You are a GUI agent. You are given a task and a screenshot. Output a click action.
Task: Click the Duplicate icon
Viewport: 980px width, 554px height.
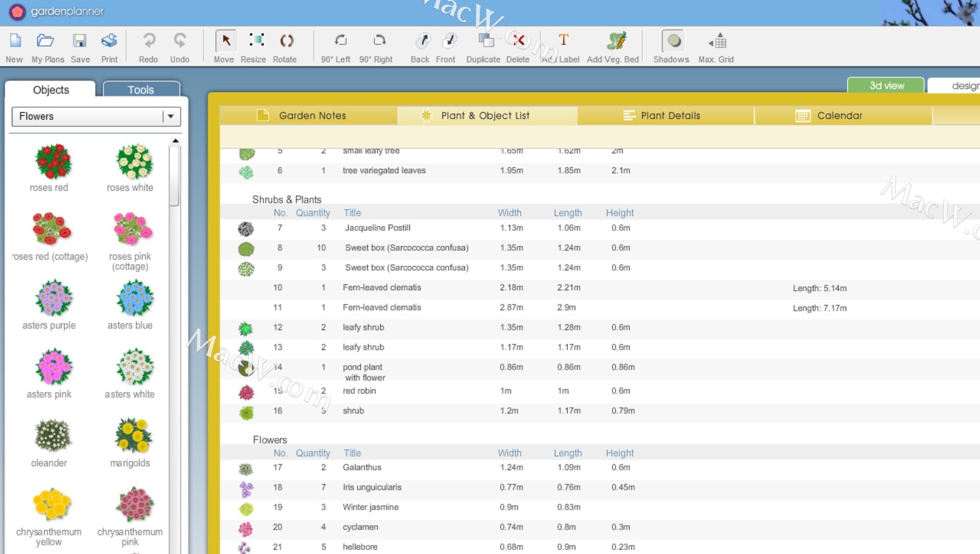[x=485, y=41]
